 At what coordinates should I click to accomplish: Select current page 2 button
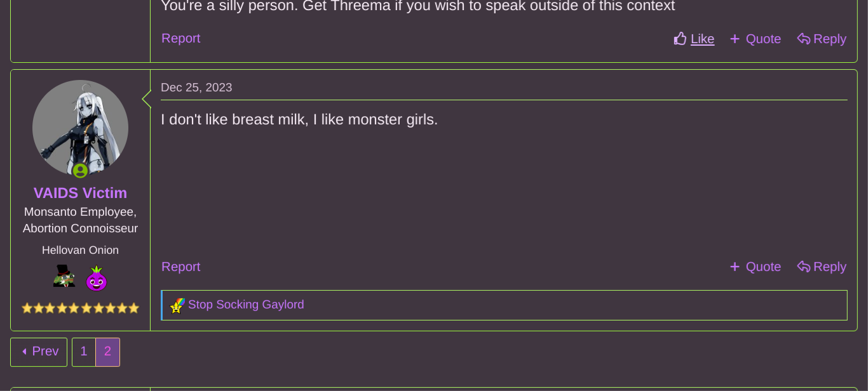108,352
